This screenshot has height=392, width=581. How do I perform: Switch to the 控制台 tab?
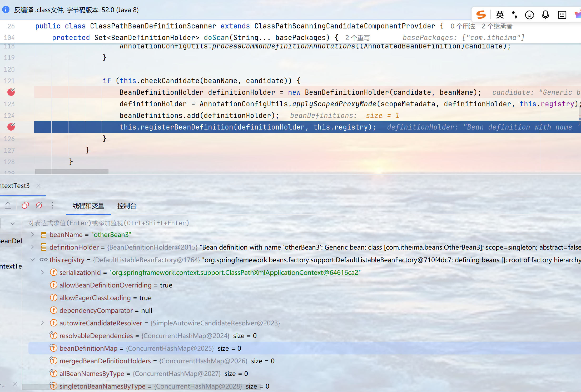(127, 206)
